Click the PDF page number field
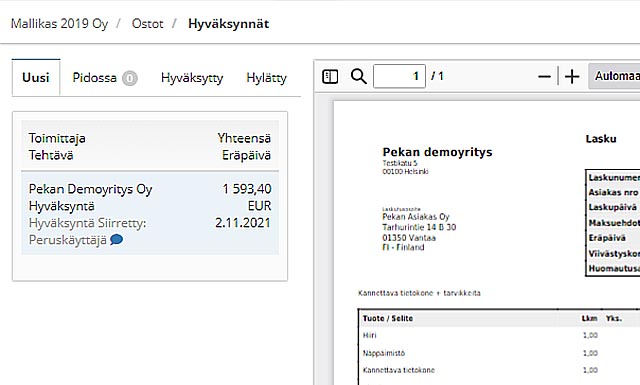Image resolution: width=640 pixels, height=385 pixels. (399, 76)
